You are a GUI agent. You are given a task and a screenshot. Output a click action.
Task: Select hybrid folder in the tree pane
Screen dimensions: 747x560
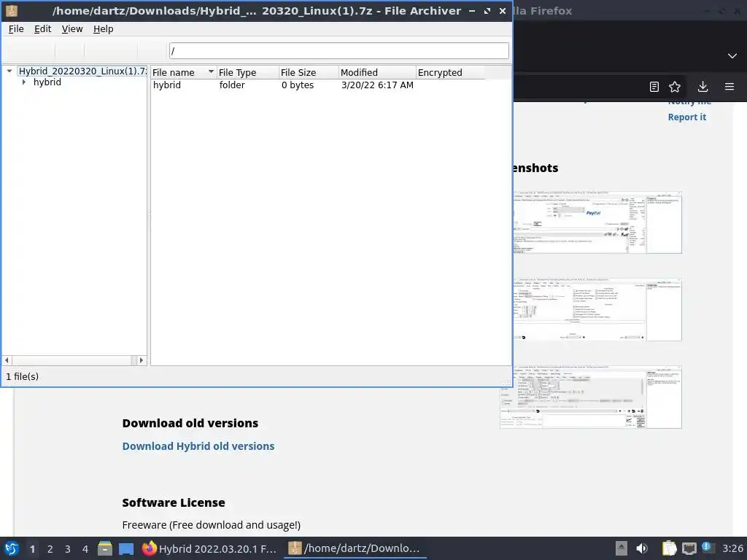pyautogui.click(x=47, y=82)
